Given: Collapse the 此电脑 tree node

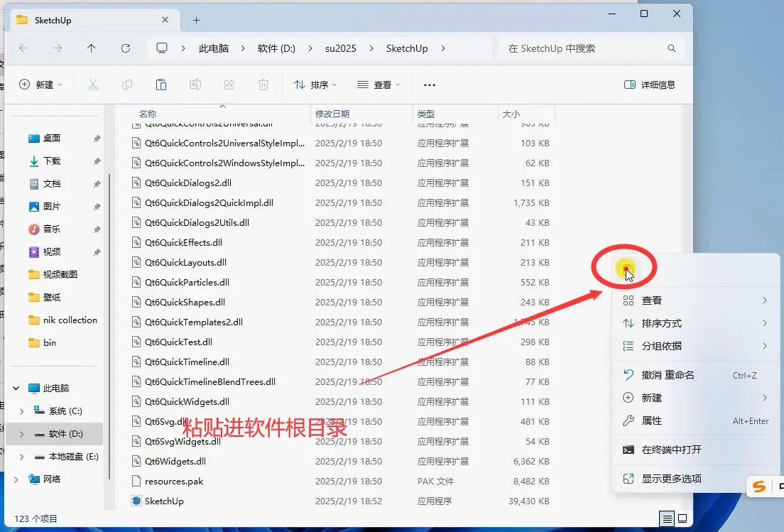Looking at the screenshot, I should 16,388.
